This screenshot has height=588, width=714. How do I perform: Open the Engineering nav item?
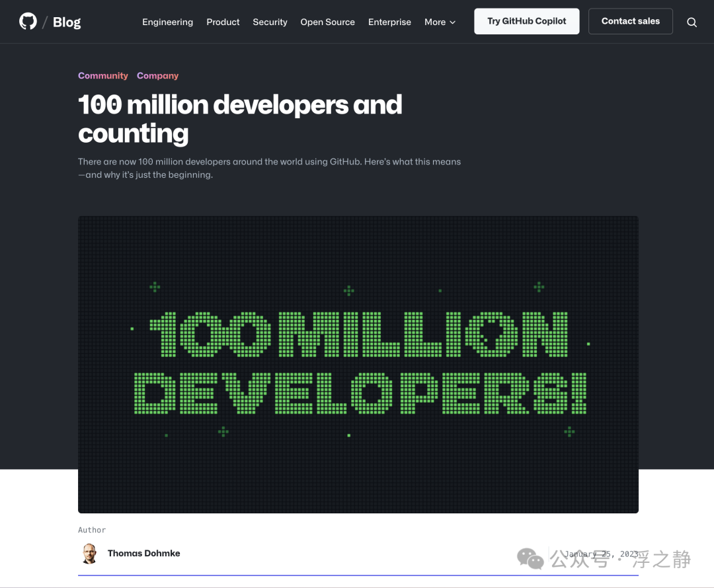(x=167, y=22)
